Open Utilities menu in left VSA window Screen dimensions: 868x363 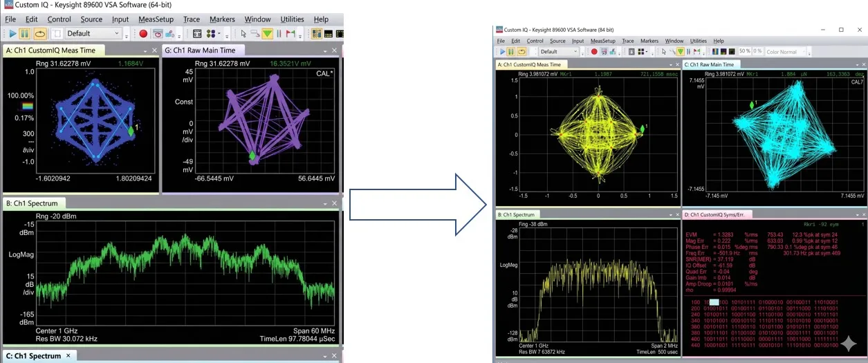pyautogui.click(x=292, y=19)
